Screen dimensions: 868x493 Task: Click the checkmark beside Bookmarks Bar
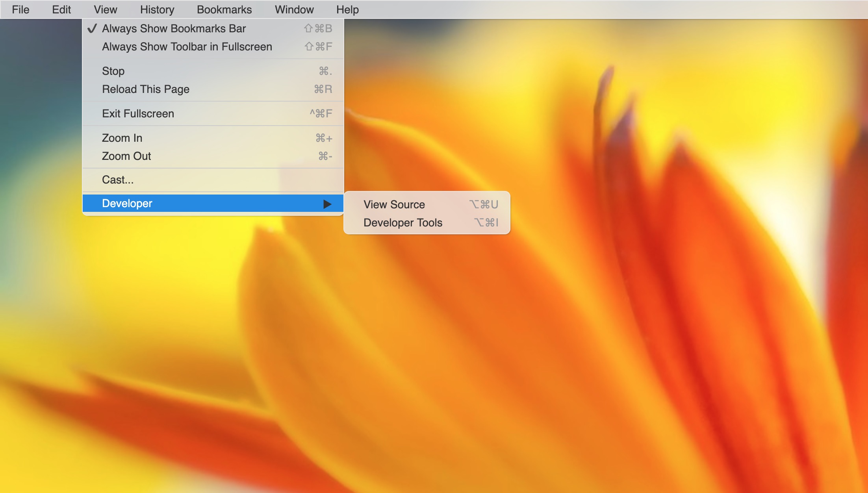click(92, 28)
